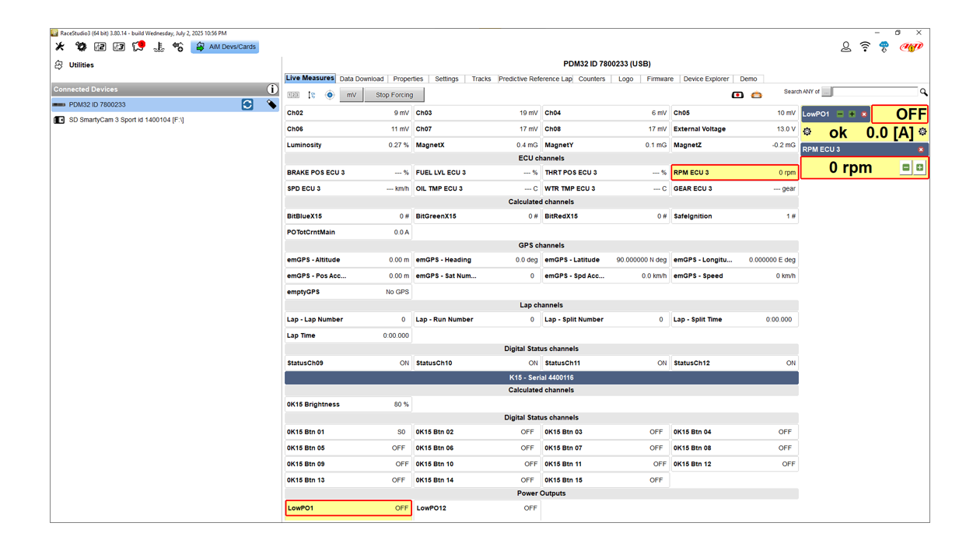
Task: Click the External Voltage channel row
Action: point(734,129)
